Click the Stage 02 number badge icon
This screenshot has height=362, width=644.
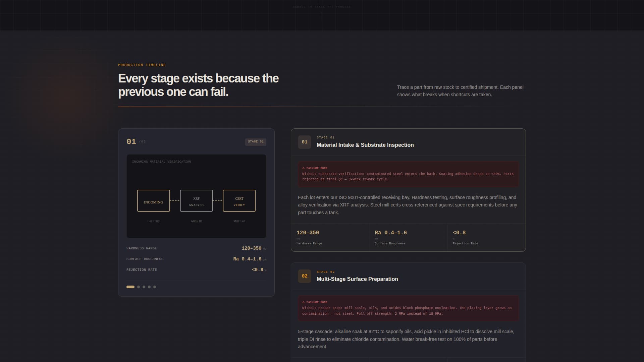pos(304,276)
